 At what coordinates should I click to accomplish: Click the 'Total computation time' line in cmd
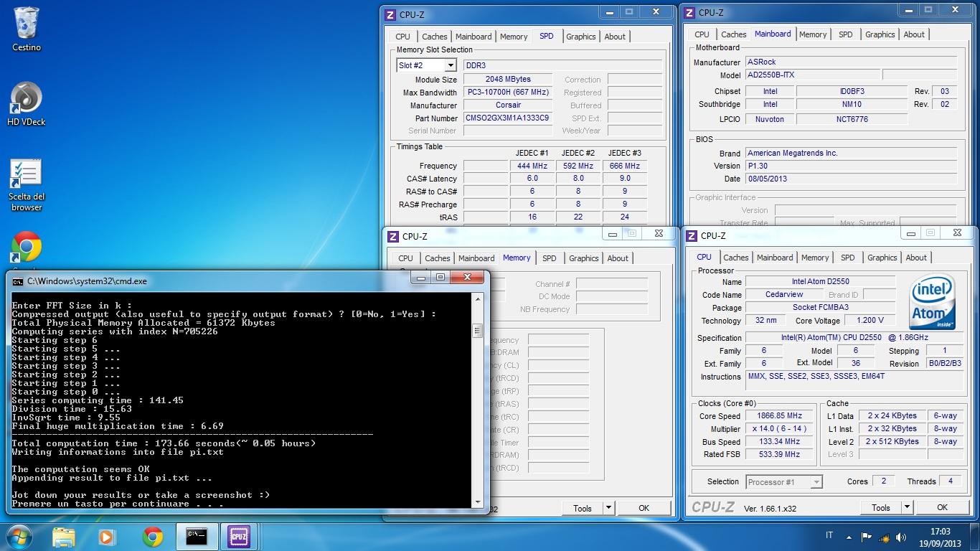coord(164,443)
